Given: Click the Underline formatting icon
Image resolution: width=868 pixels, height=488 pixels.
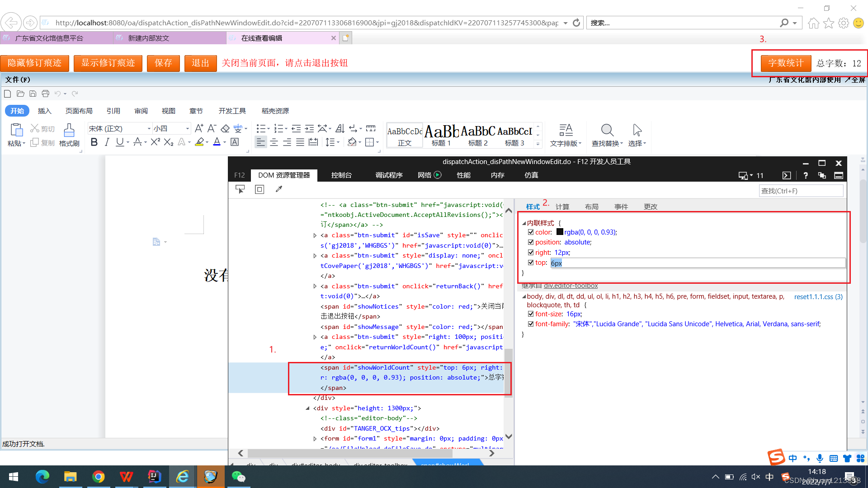Looking at the screenshot, I should (119, 142).
